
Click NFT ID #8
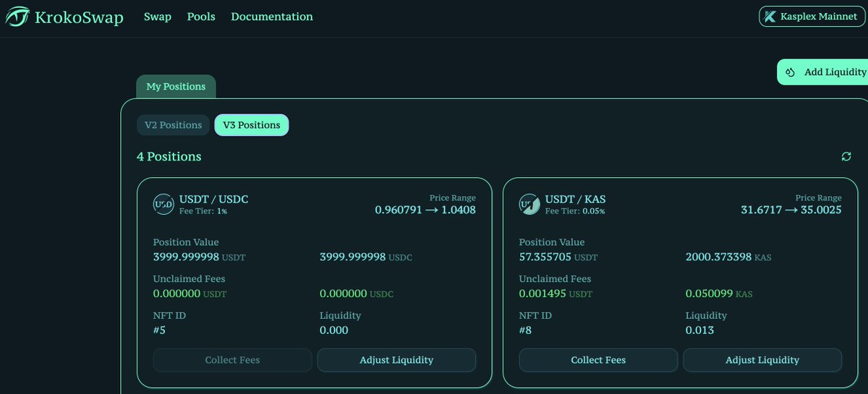point(527,330)
